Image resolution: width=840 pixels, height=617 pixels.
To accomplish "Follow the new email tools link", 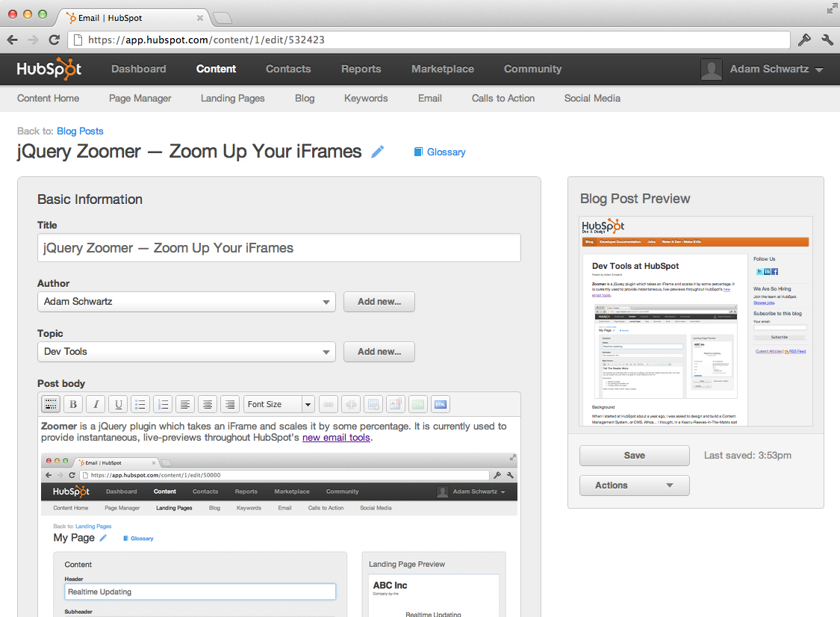I will point(336,438).
